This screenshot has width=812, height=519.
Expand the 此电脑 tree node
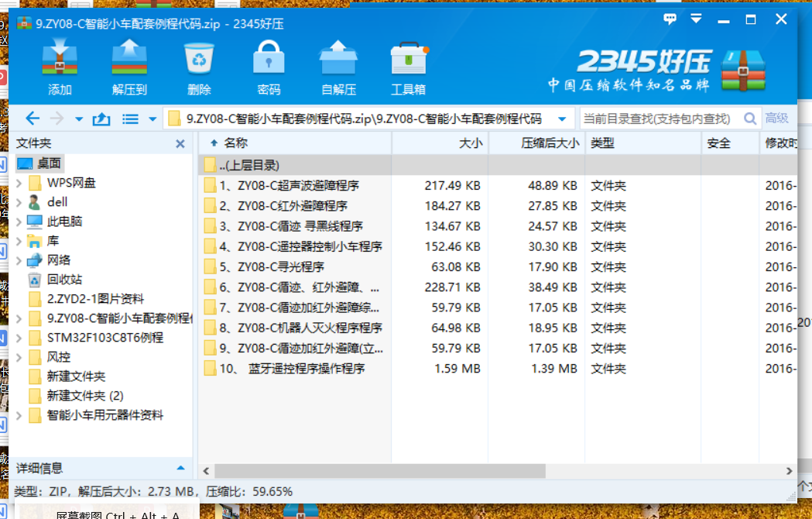[x=19, y=222]
